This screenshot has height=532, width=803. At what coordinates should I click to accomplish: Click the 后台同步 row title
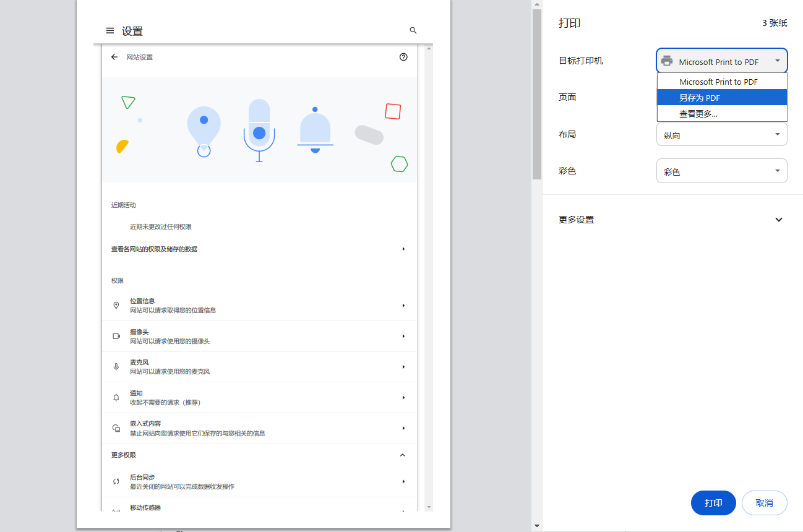coord(142,478)
